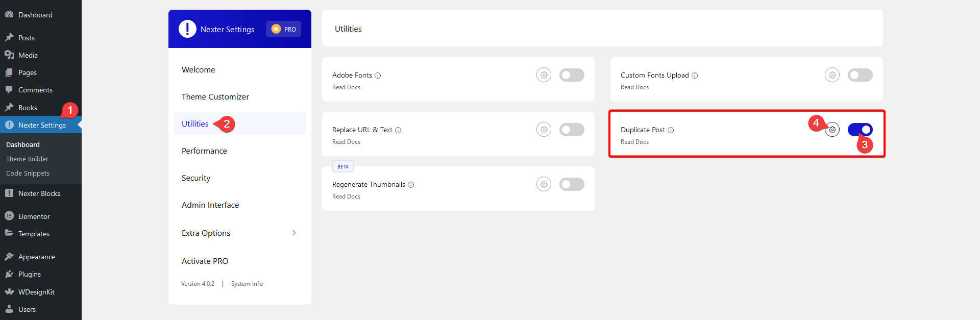This screenshot has width=980, height=320.
Task: Click the Nexter Blocks icon
Action: [9, 193]
